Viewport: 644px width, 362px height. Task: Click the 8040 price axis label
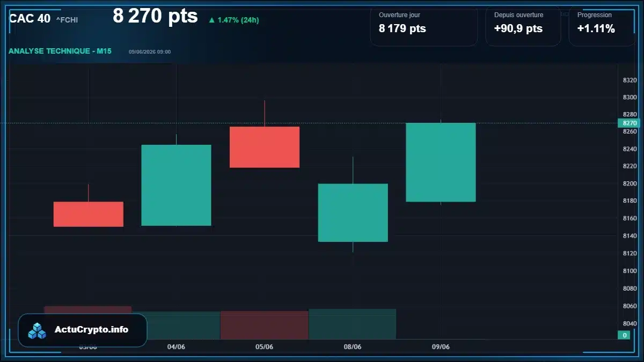click(630, 323)
